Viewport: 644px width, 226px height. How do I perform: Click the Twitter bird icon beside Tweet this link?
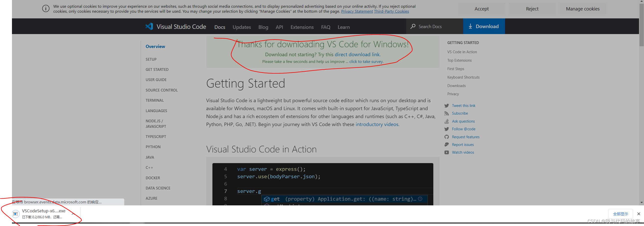(x=447, y=106)
